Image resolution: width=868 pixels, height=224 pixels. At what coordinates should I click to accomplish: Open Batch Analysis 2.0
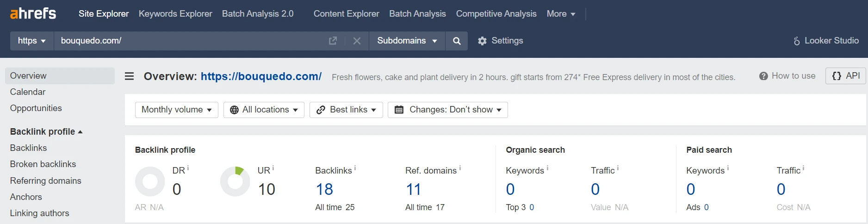tap(258, 14)
